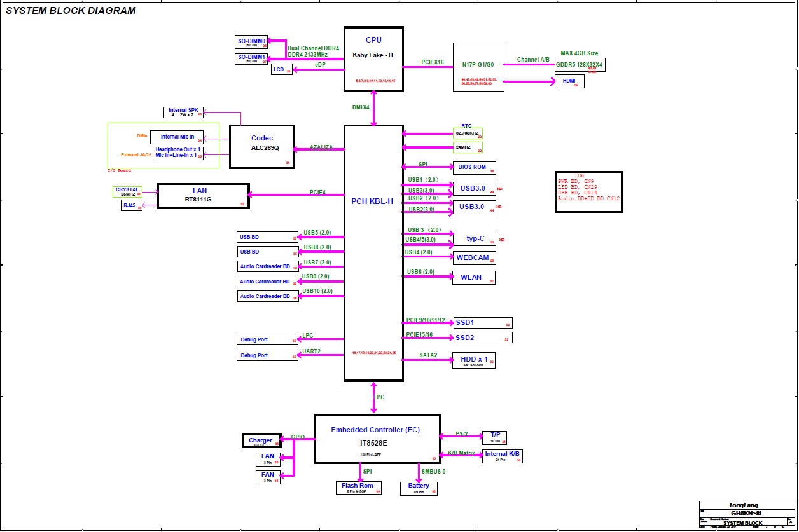The image size is (799, 532).
Task: Click the "SATA2" label
Action: pyautogui.click(x=428, y=355)
